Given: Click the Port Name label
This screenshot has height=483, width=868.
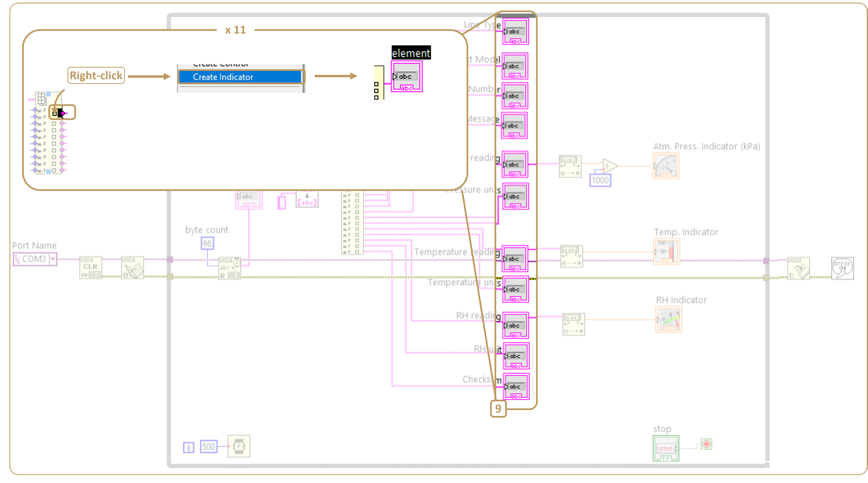Looking at the screenshot, I should [x=34, y=245].
